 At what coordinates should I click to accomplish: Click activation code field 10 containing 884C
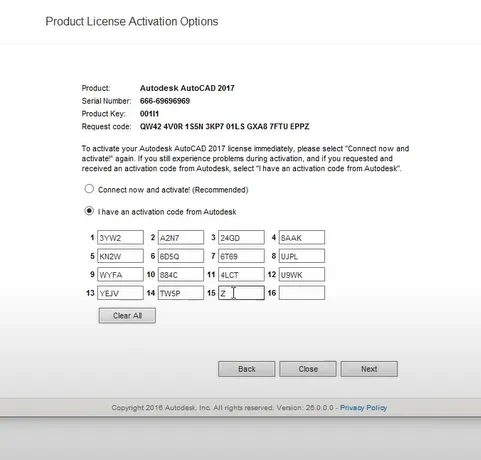(181, 275)
